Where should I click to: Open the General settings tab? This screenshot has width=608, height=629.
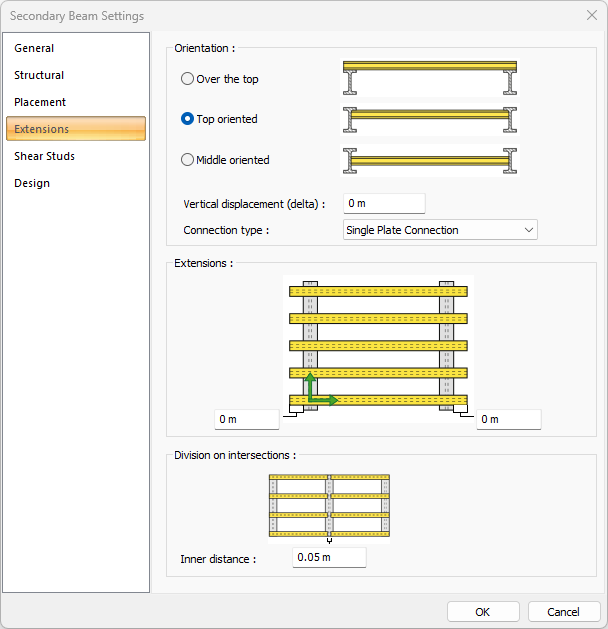click(34, 48)
